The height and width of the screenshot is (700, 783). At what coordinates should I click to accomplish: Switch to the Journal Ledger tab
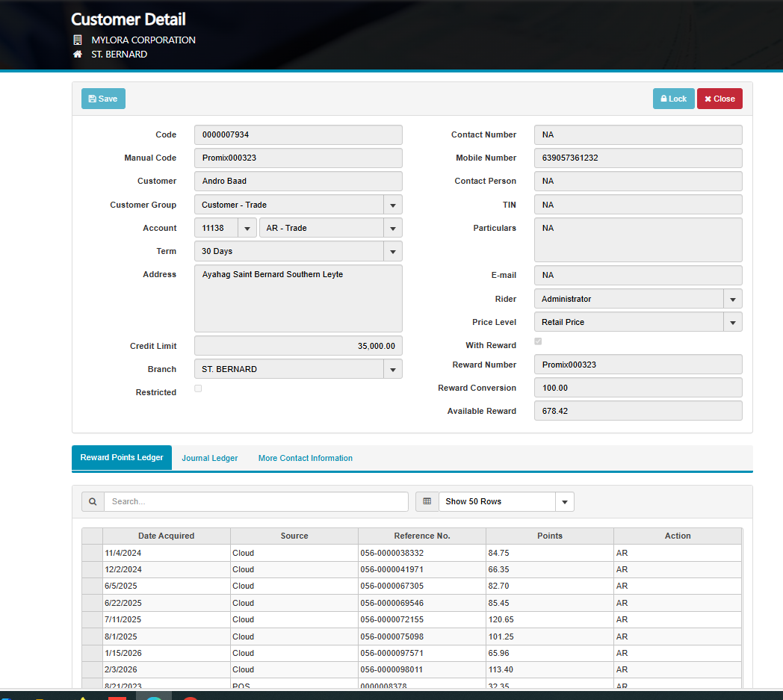(210, 458)
